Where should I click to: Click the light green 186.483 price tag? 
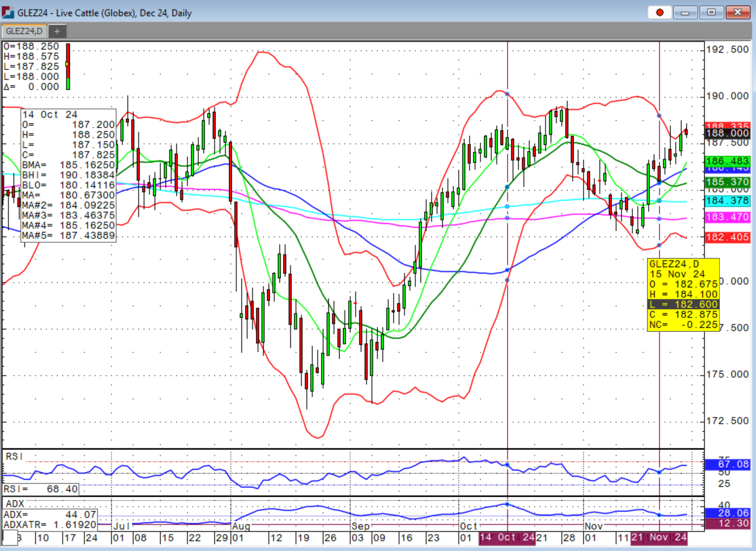pyautogui.click(x=728, y=161)
